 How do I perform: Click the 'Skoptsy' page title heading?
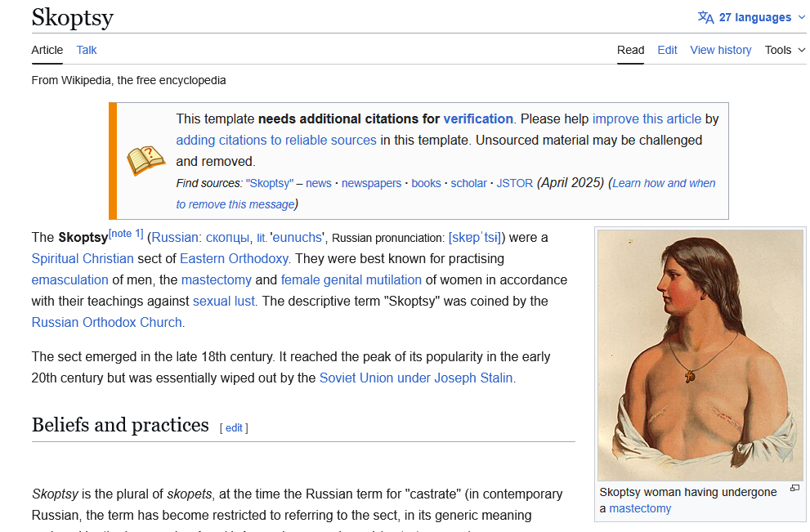click(72, 17)
